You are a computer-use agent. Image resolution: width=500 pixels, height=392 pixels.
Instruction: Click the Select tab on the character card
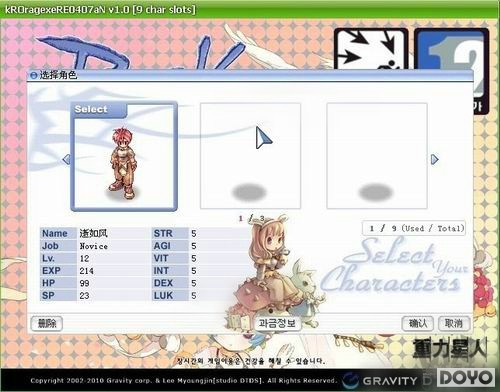[99, 110]
